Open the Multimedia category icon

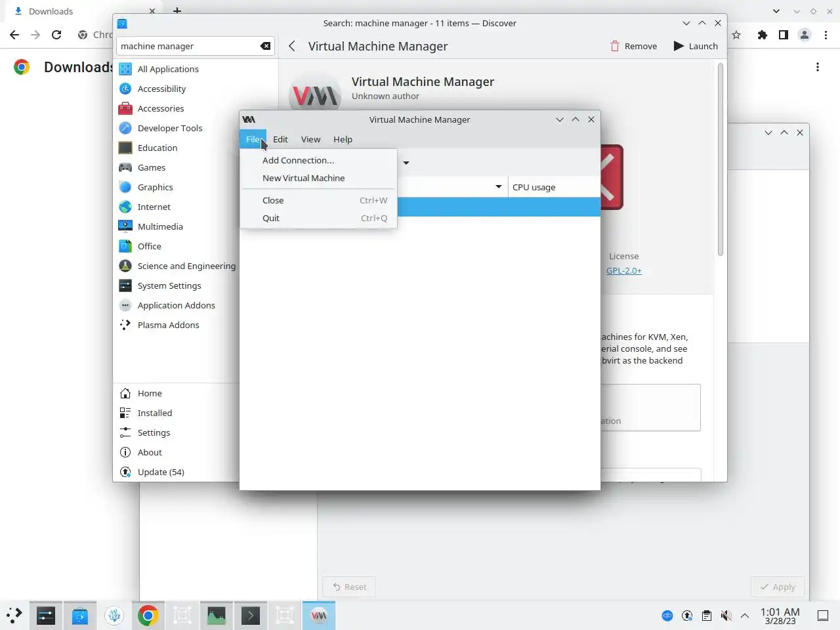125,226
